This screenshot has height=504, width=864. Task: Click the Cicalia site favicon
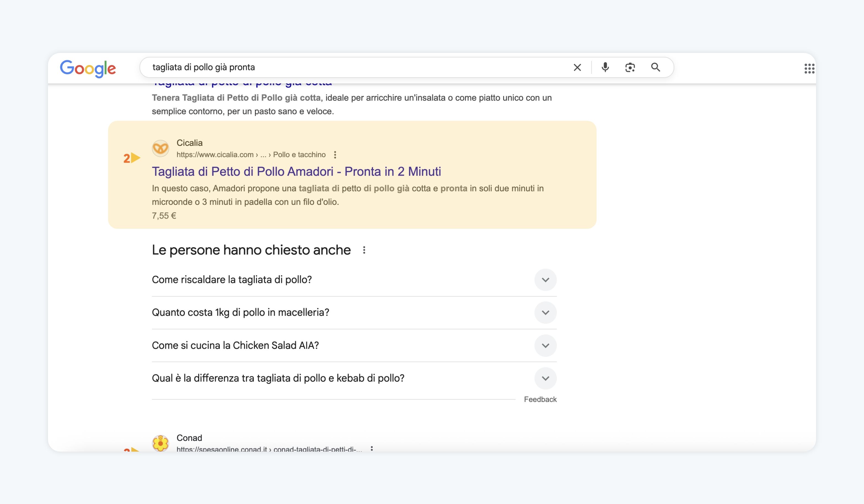(160, 148)
